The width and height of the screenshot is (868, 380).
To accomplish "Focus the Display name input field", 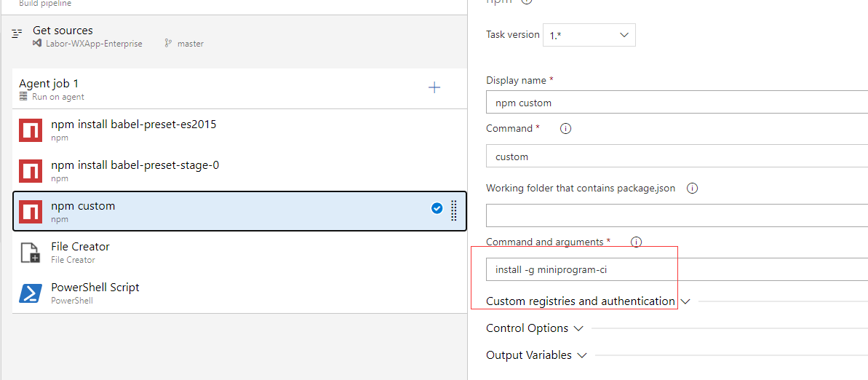I will point(677,103).
